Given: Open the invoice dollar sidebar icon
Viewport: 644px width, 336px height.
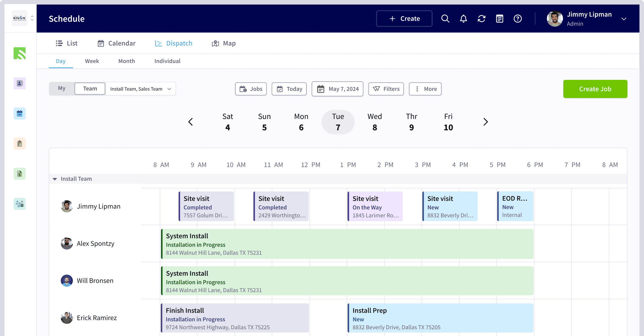Looking at the screenshot, I should [x=20, y=174].
